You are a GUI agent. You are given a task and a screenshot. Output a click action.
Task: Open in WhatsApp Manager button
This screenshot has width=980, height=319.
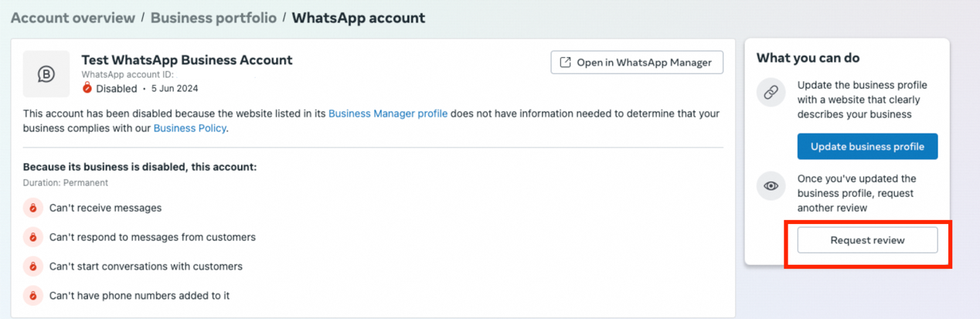(636, 63)
